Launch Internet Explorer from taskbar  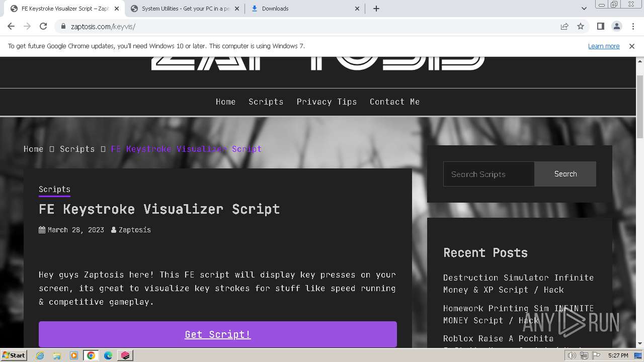click(x=40, y=355)
